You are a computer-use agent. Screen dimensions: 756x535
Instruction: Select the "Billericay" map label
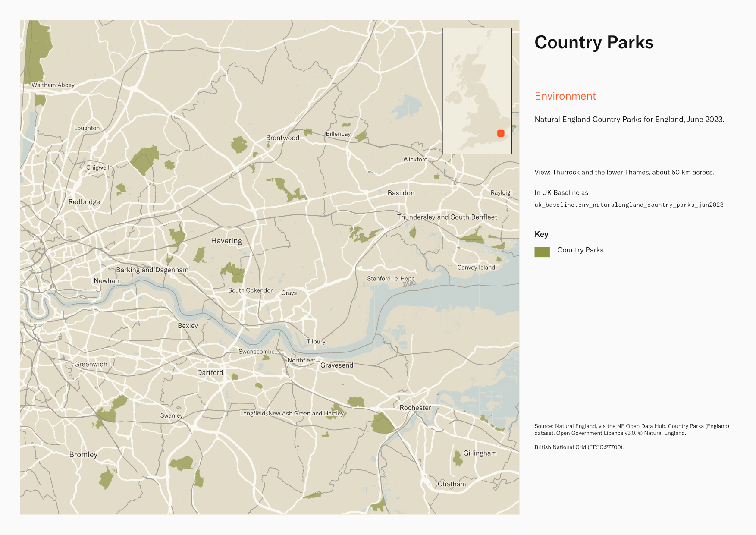click(338, 134)
